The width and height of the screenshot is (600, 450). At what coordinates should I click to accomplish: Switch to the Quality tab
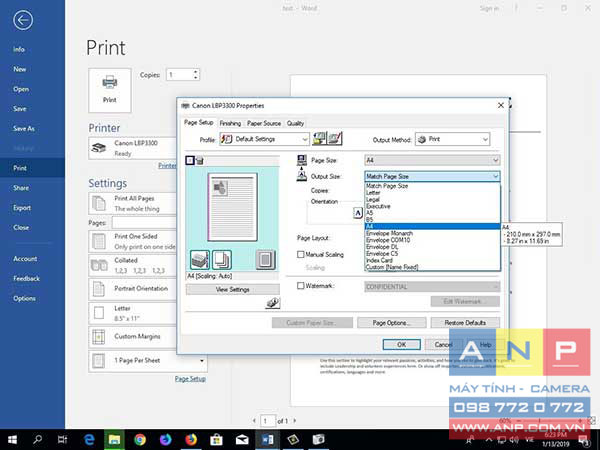pyautogui.click(x=295, y=123)
